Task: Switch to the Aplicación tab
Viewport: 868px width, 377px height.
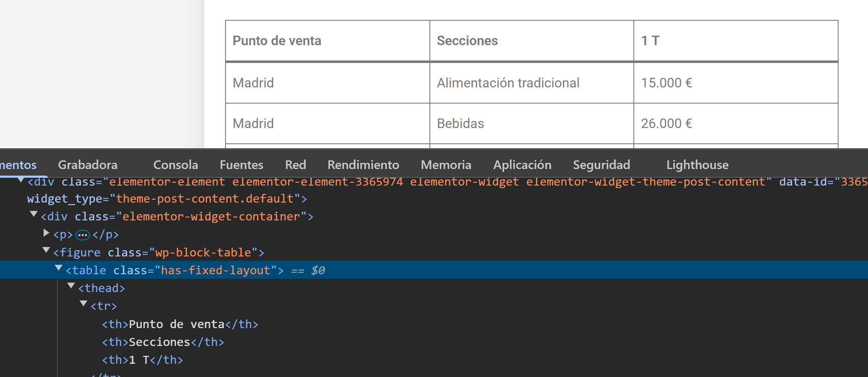Action: point(522,165)
